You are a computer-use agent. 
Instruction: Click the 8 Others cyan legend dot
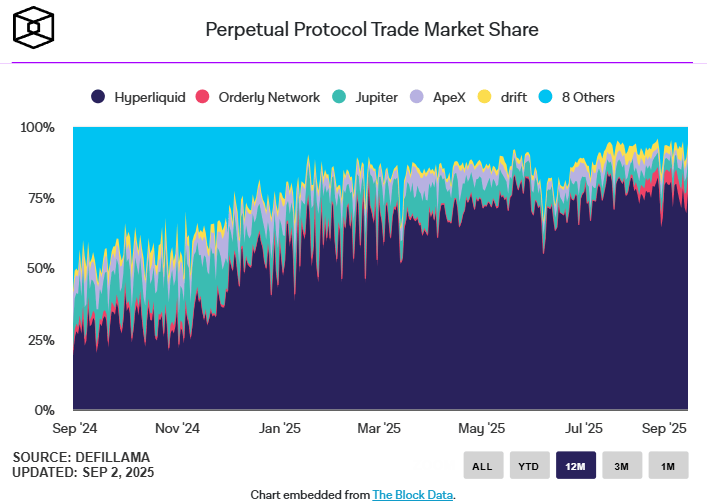pyautogui.click(x=546, y=96)
